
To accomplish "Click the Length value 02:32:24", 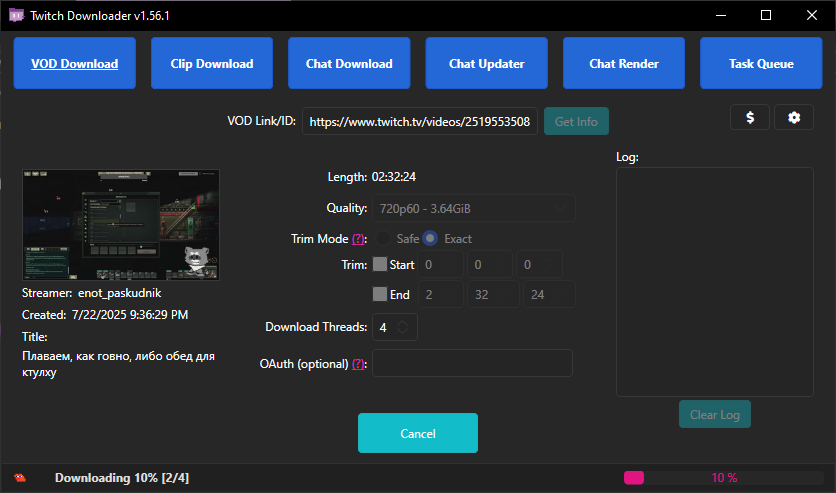I will click(393, 177).
